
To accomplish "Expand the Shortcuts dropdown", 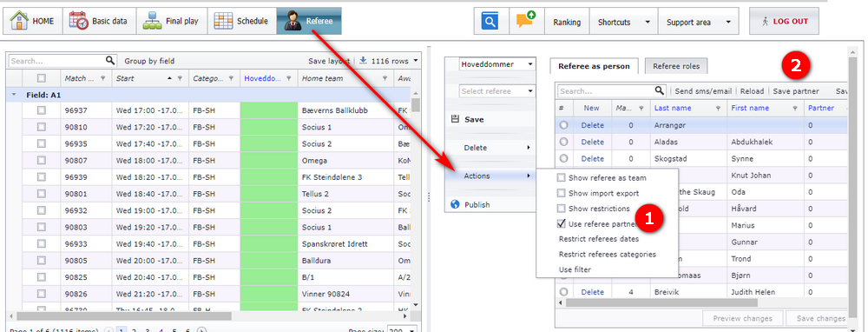I will [648, 23].
